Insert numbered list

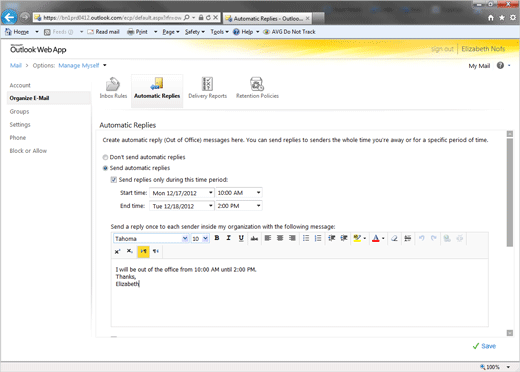(318, 238)
